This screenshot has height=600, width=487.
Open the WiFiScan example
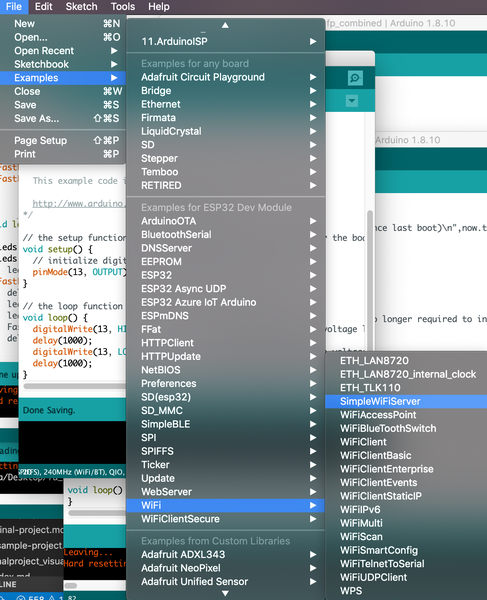click(x=406, y=537)
